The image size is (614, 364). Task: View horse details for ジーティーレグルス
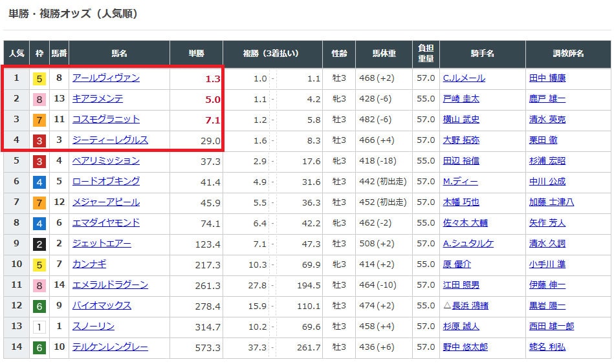(110, 140)
